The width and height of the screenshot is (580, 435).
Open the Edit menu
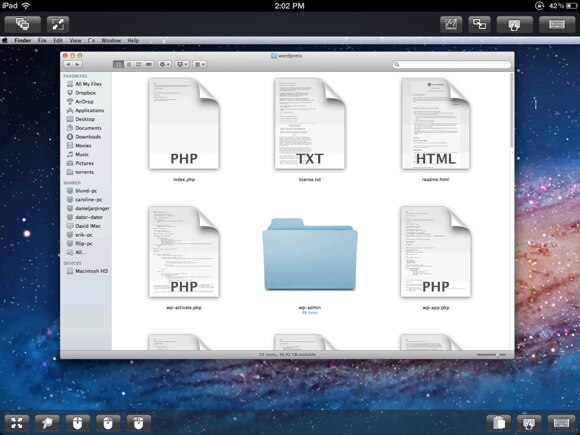(58, 40)
